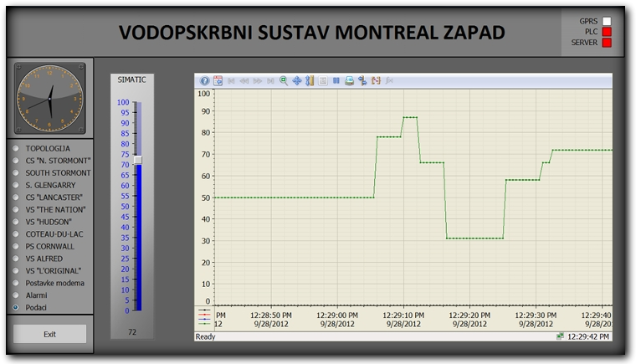
Task: Step to previous data record icon
Action: click(244, 81)
